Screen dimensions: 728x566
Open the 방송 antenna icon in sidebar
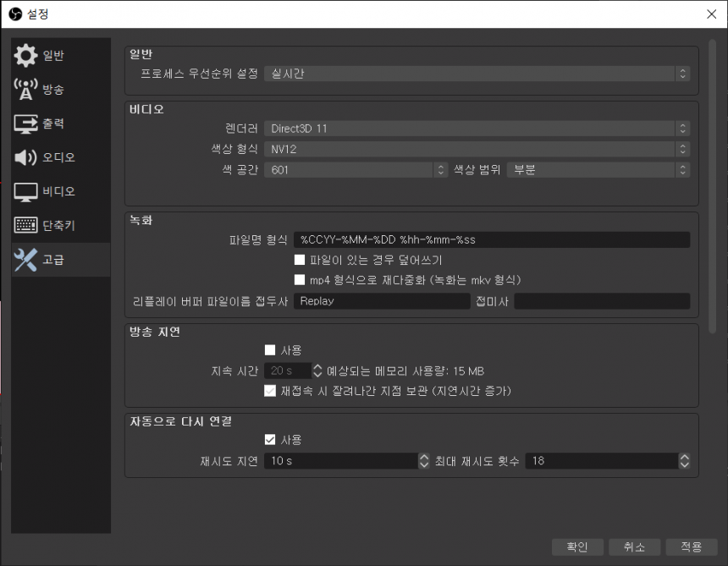coord(26,90)
